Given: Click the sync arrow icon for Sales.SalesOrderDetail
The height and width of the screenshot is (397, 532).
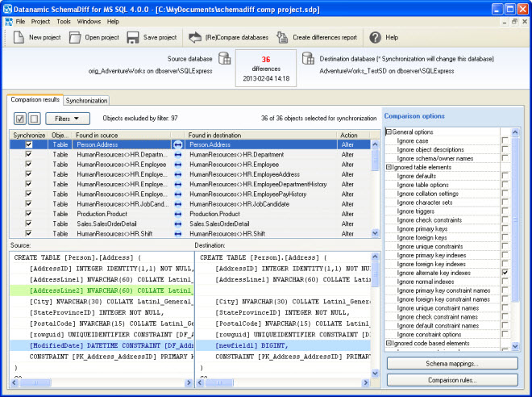Looking at the screenshot, I should (178, 224).
